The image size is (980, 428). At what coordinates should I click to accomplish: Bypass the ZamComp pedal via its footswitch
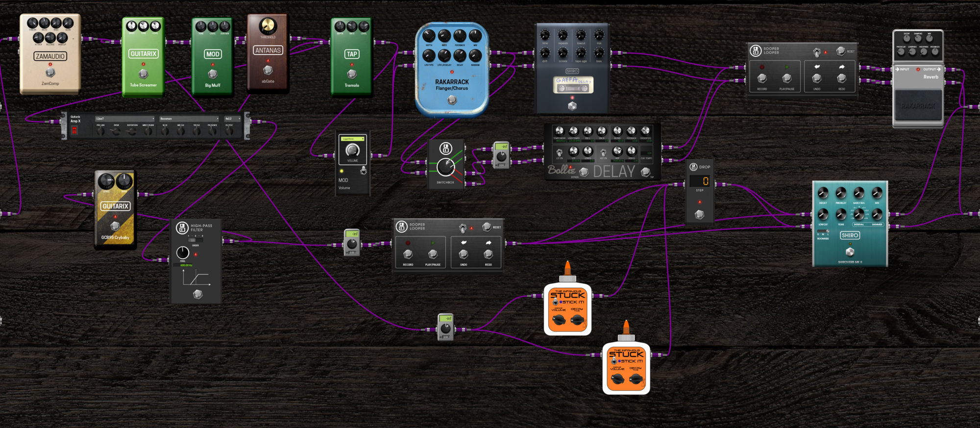(x=50, y=73)
